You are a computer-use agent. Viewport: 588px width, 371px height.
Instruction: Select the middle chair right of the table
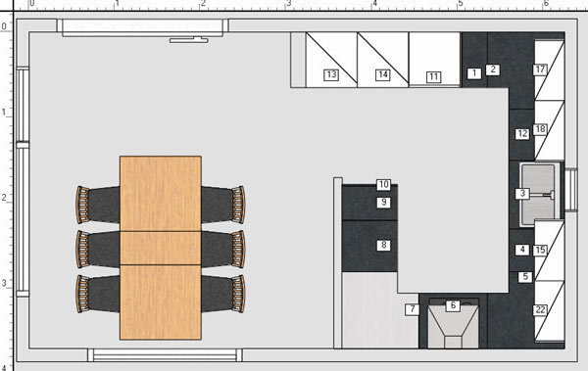(x=223, y=250)
